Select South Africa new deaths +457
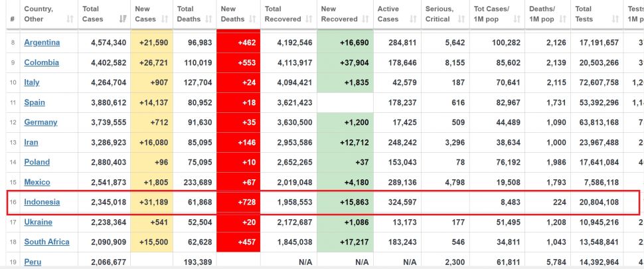Screen dimensions: 644x269 tap(238, 242)
